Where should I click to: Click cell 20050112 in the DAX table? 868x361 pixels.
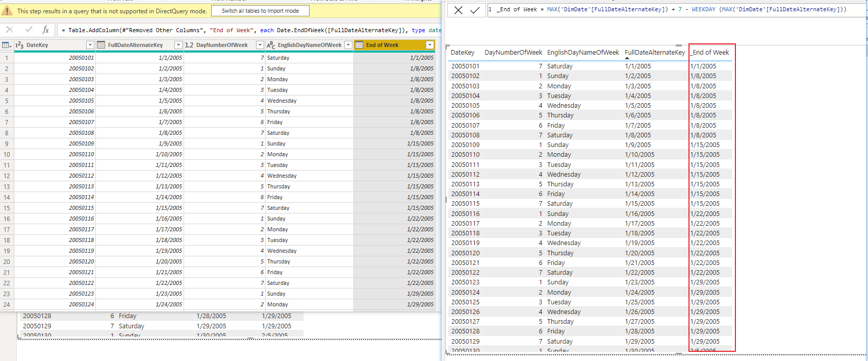(465, 174)
